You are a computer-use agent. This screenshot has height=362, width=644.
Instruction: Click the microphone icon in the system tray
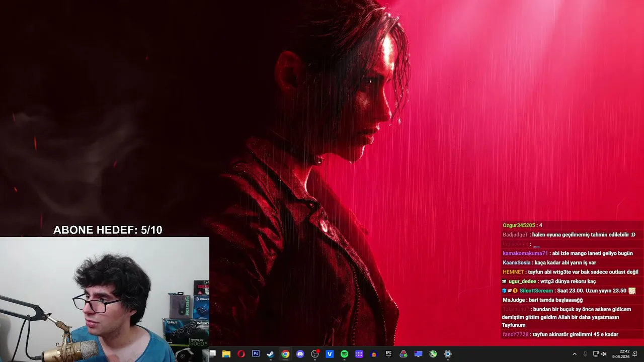click(x=585, y=354)
